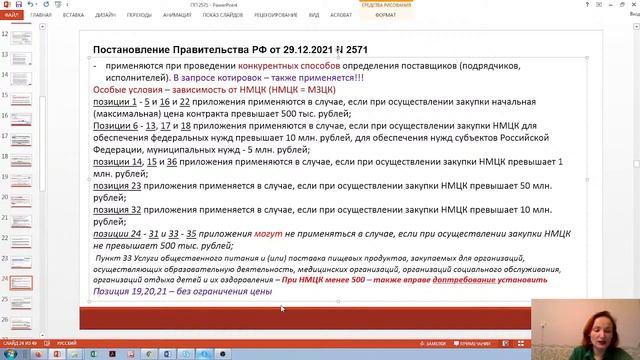Open the Adobe Acrobat taskbar icon

coord(112,354)
